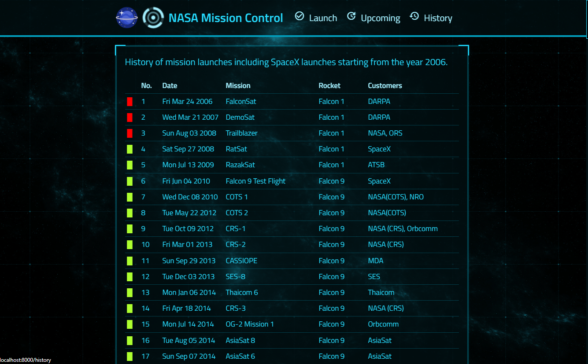
Task: Select the AsiaSat 6 mission name
Action: [x=240, y=356]
